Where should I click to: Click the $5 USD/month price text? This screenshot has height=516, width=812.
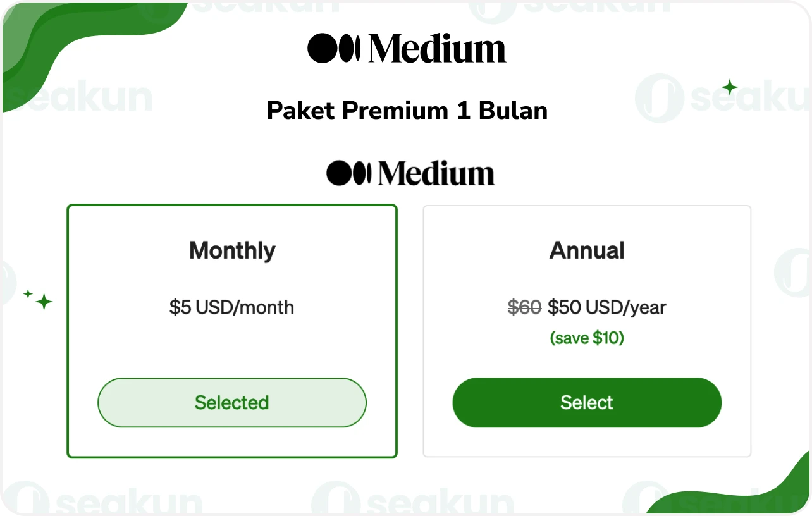point(231,307)
